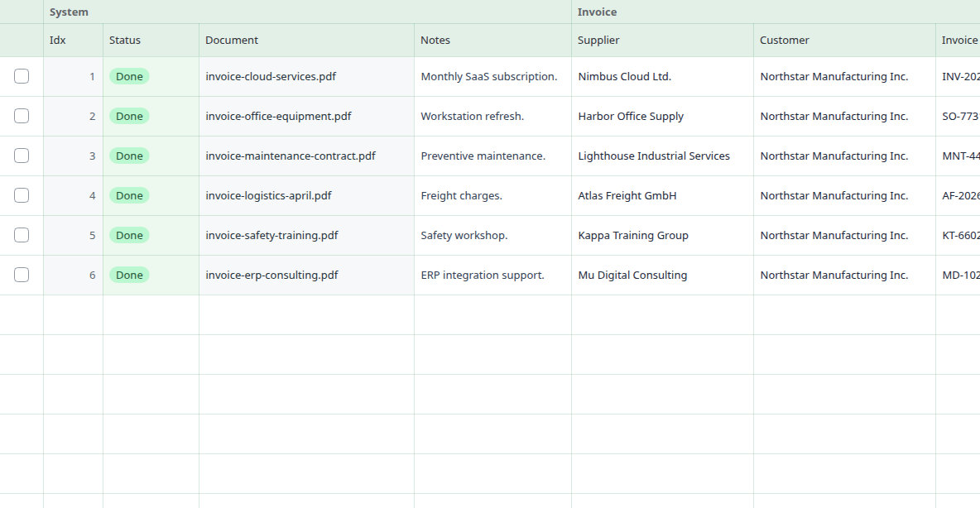Click the Document column header
This screenshot has width=980, height=508.
pyautogui.click(x=306, y=40)
